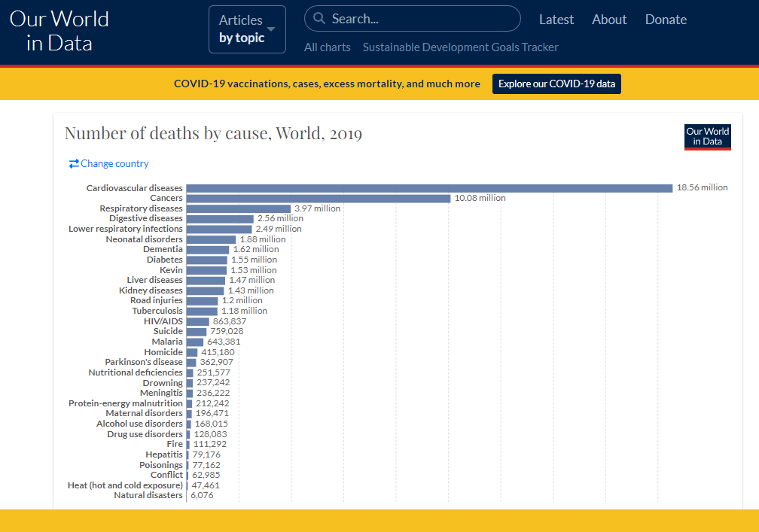Click the chart title heading
This screenshot has height=532, width=759.
point(213,134)
